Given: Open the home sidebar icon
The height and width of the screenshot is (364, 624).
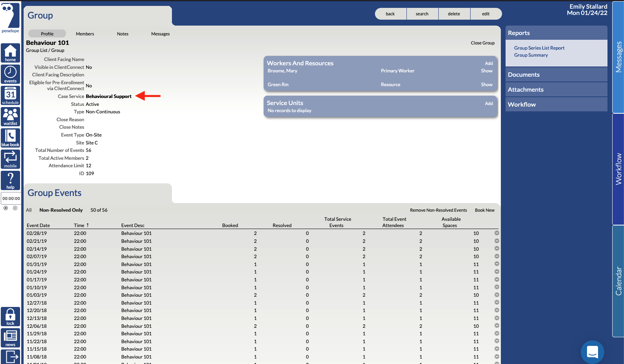Looking at the screenshot, I should click(10, 53).
